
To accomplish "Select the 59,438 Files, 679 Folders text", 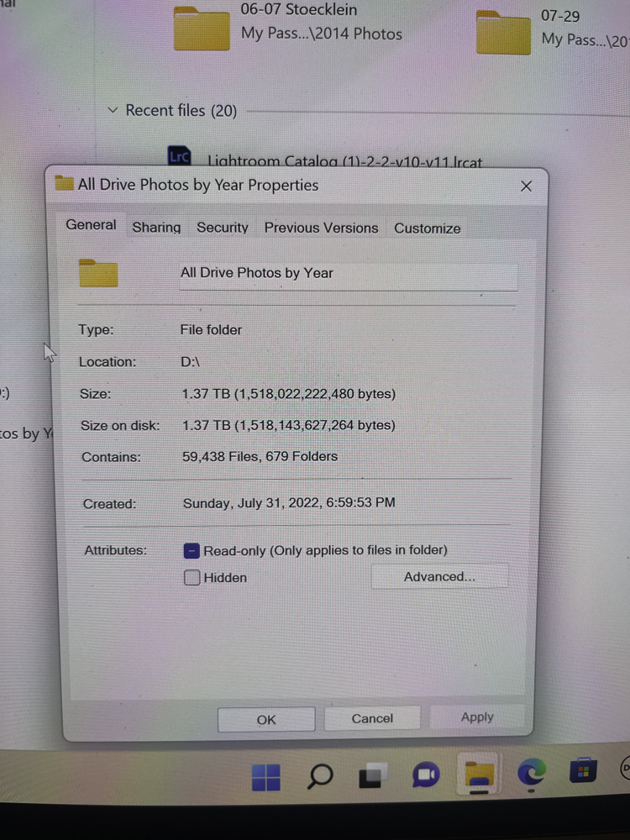I will coord(260,456).
